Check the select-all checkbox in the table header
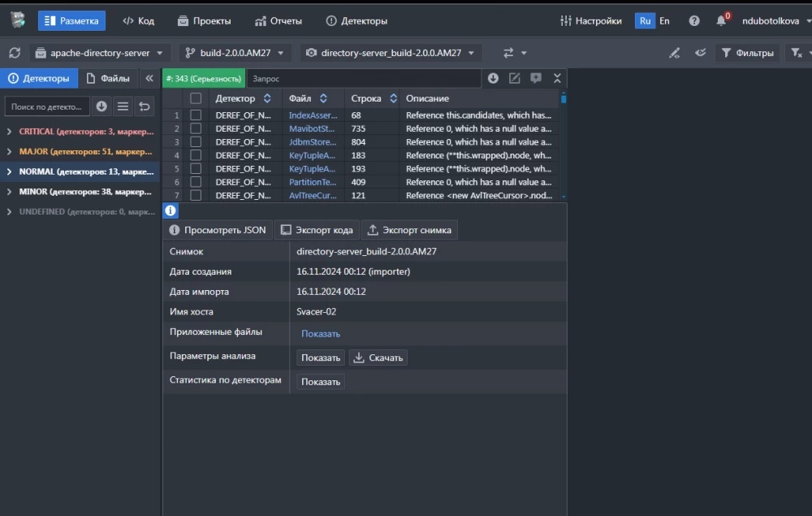 [196, 98]
